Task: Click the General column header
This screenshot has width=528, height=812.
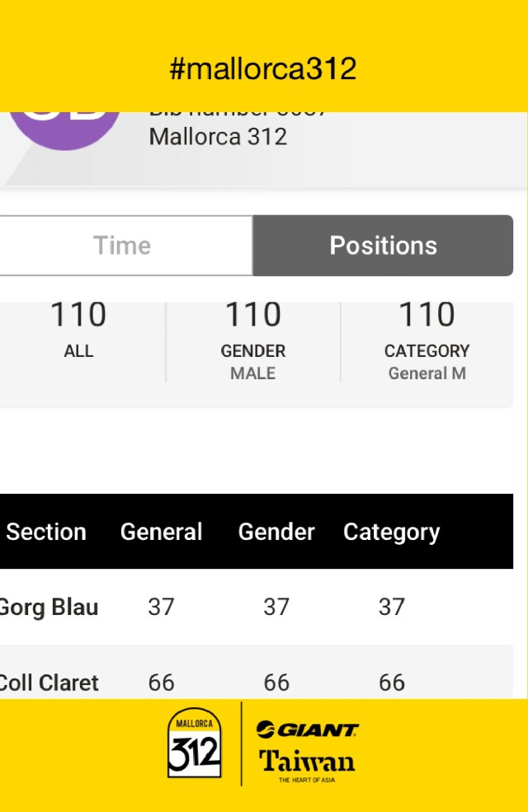Action: (x=161, y=532)
